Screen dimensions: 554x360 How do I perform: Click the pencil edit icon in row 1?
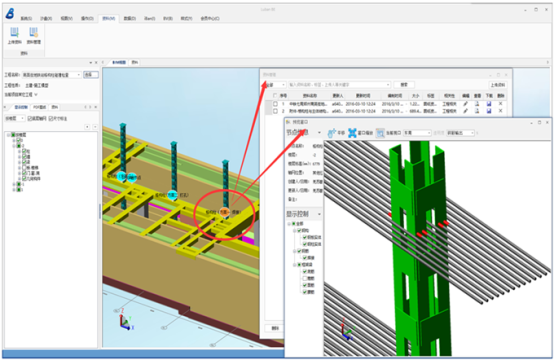466,104
